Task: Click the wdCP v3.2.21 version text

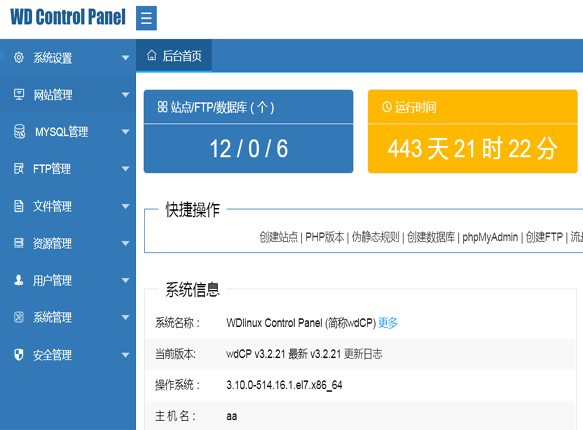Action: pyautogui.click(x=255, y=354)
